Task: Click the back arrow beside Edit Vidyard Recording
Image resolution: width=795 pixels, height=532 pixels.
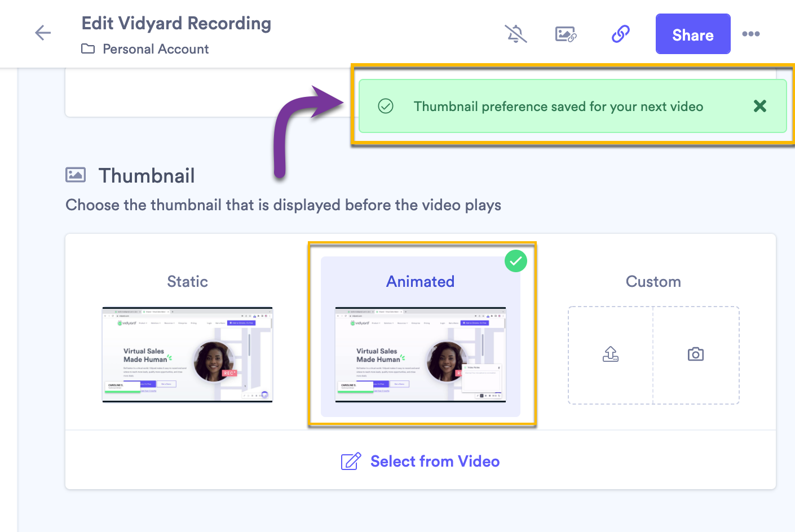Action: click(43, 33)
